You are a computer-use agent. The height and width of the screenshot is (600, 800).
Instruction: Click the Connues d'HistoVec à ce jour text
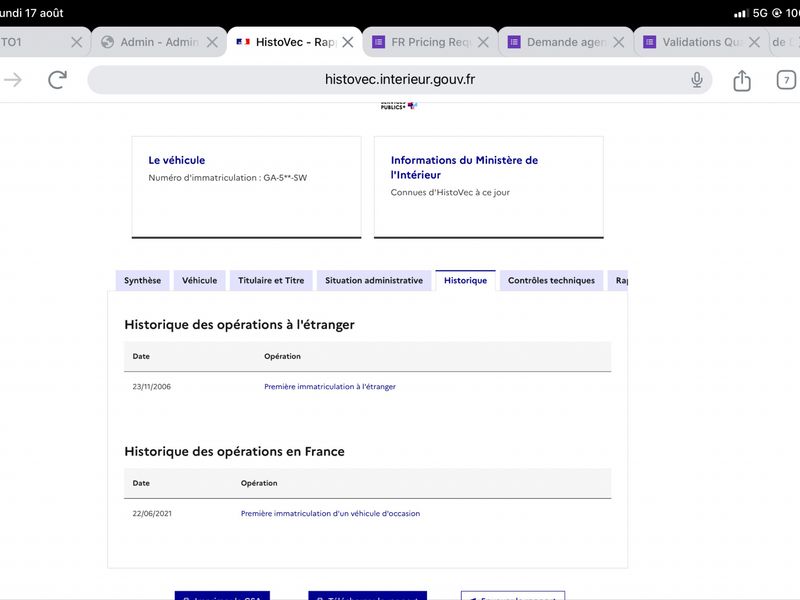click(450, 192)
